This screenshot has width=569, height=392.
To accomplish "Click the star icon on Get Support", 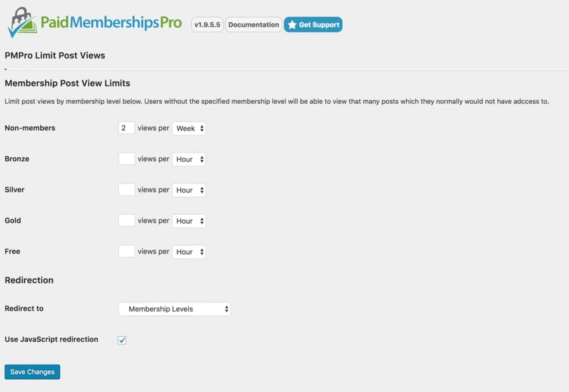I will [292, 25].
